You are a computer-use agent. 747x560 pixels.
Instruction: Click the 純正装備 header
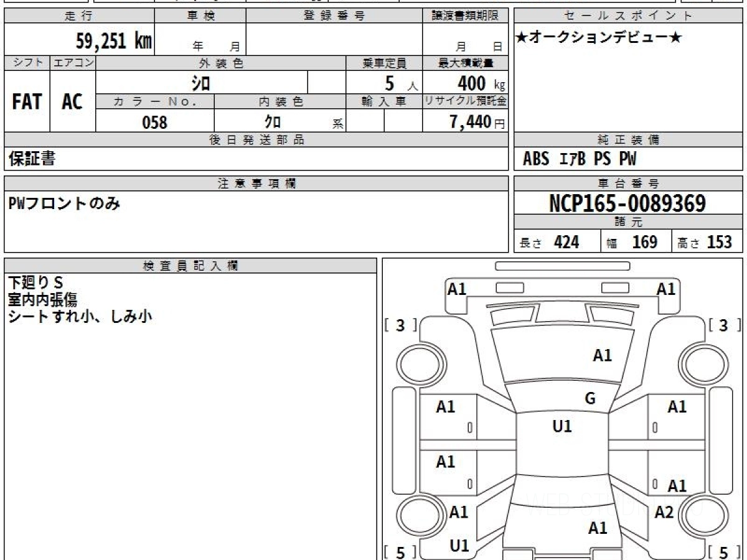click(629, 140)
